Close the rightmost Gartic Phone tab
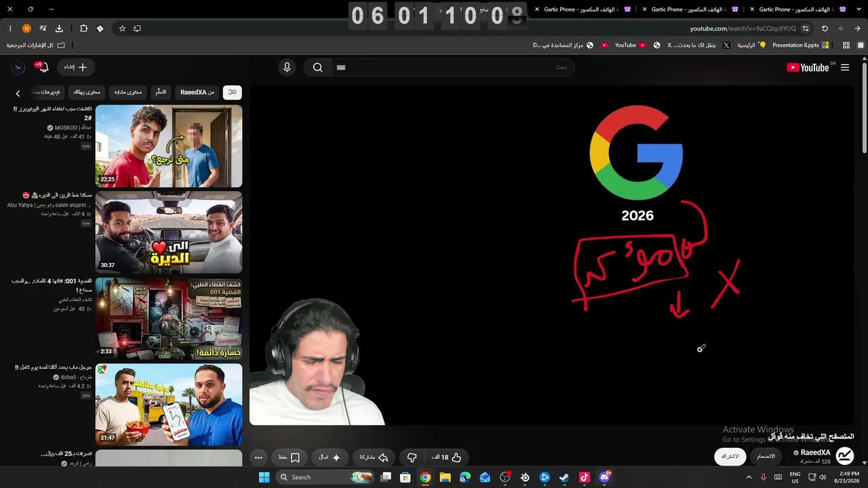The width and height of the screenshot is (868, 488). point(752,9)
